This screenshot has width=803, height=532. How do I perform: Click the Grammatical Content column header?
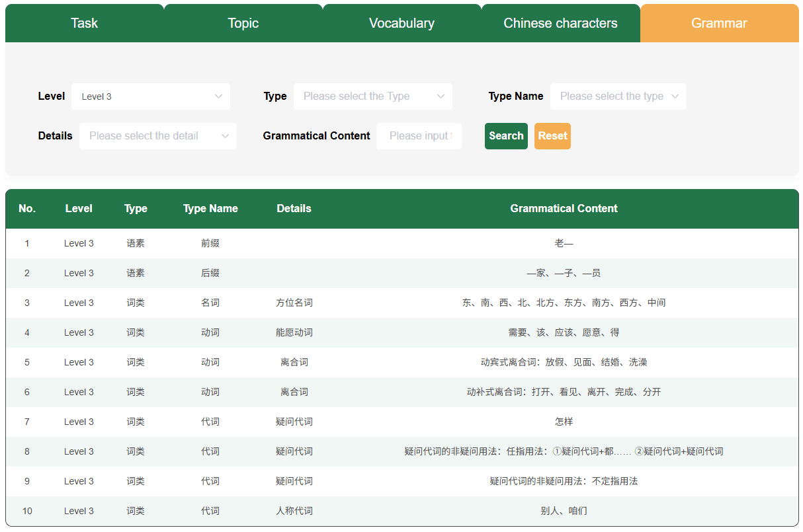pos(564,208)
